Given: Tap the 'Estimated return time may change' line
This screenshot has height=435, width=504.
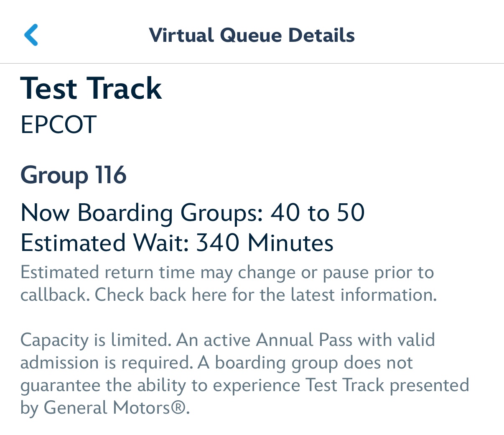Looking at the screenshot, I should tap(227, 273).
